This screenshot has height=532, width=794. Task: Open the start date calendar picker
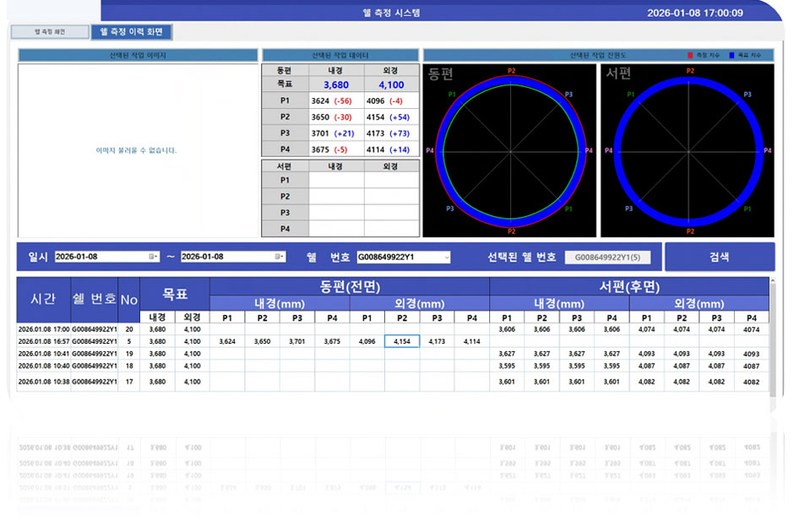coord(153,257)
